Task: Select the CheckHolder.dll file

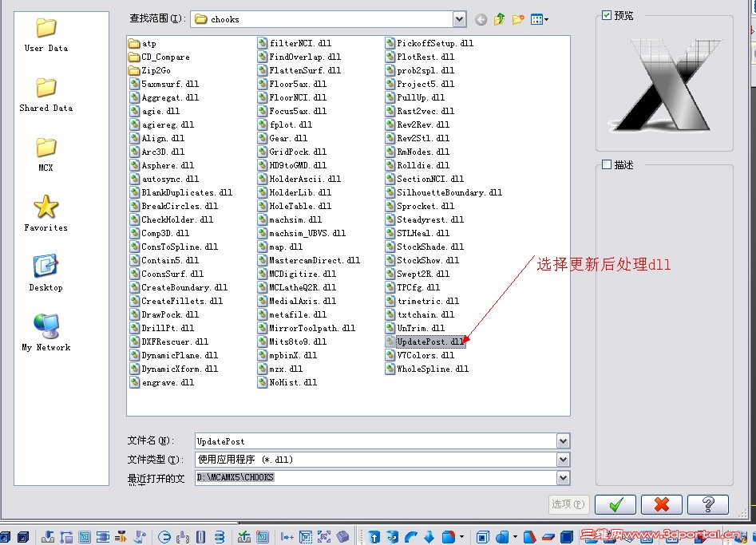Action: (172, 219)
